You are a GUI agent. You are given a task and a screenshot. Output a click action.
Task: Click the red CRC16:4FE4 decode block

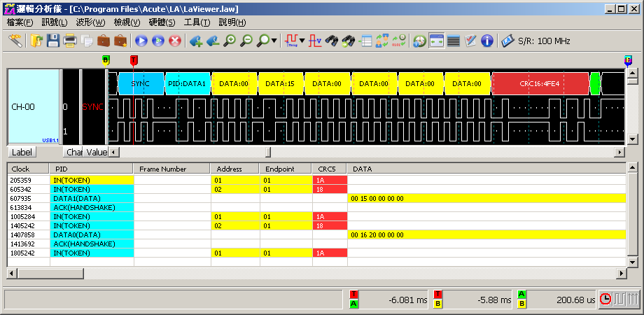point(540,84)
